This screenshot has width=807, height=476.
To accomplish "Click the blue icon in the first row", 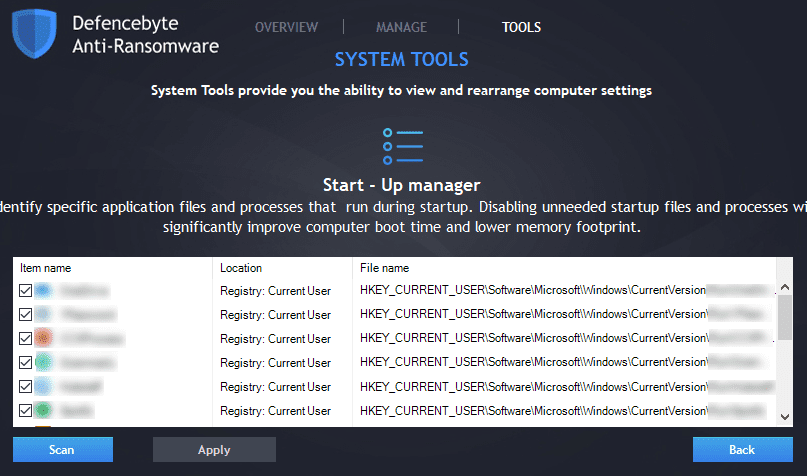I will pyautogui.click(x=43, y=290).
